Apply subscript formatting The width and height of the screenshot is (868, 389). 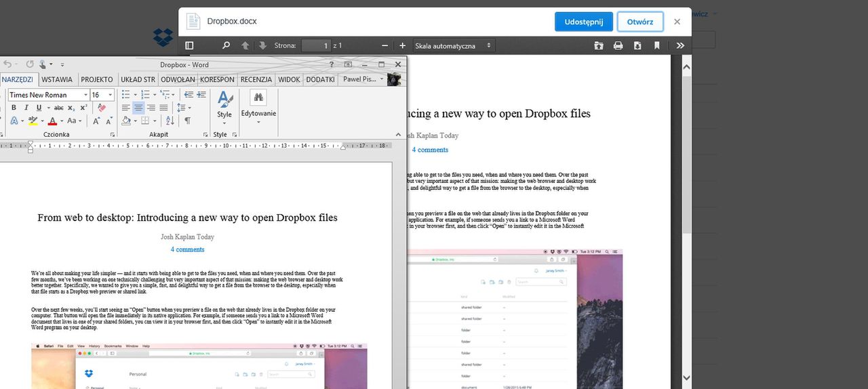(71, 108)
